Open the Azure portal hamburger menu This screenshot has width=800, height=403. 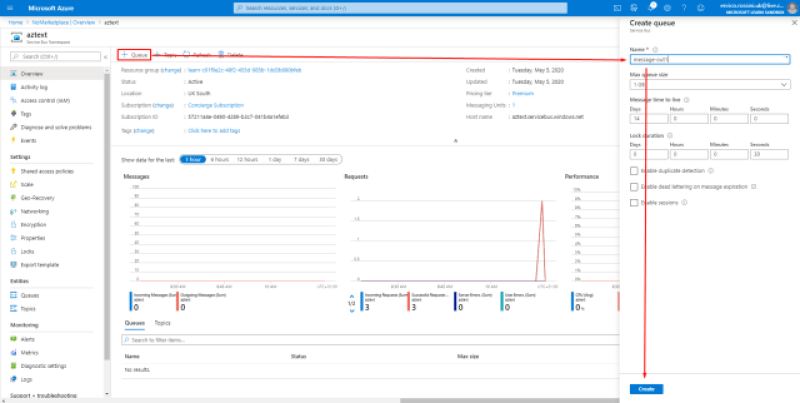pos(10,8)
